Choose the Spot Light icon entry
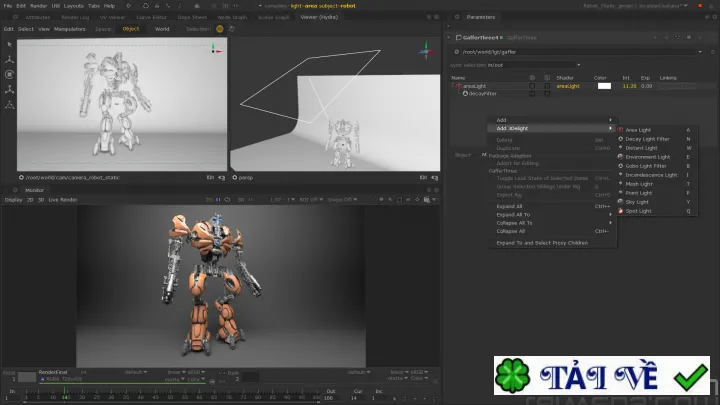This screenshot has height=405, width=720. click(621, 211)
